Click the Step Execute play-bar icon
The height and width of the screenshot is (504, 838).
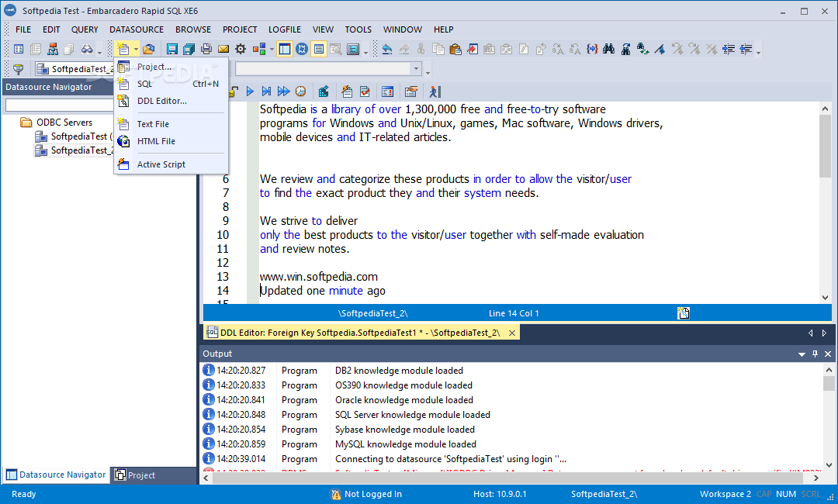(x=266, y=91)
